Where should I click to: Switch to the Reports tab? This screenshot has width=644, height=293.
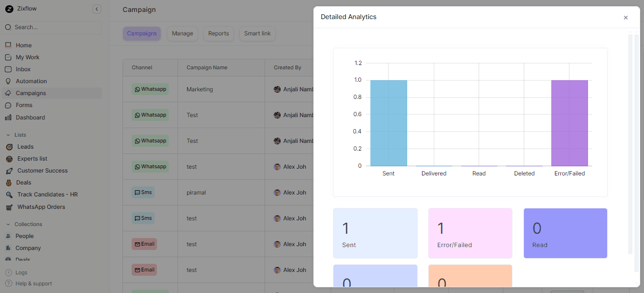click(218, 33)
